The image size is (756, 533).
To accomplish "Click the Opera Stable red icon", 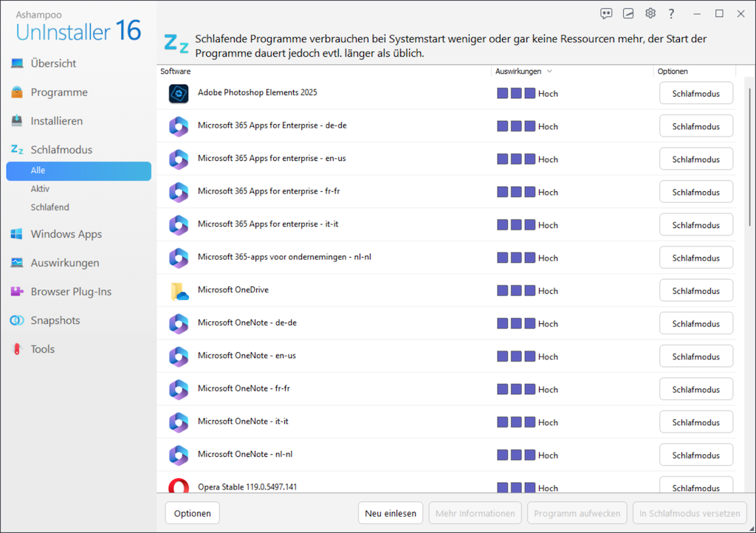I will 179,487.
